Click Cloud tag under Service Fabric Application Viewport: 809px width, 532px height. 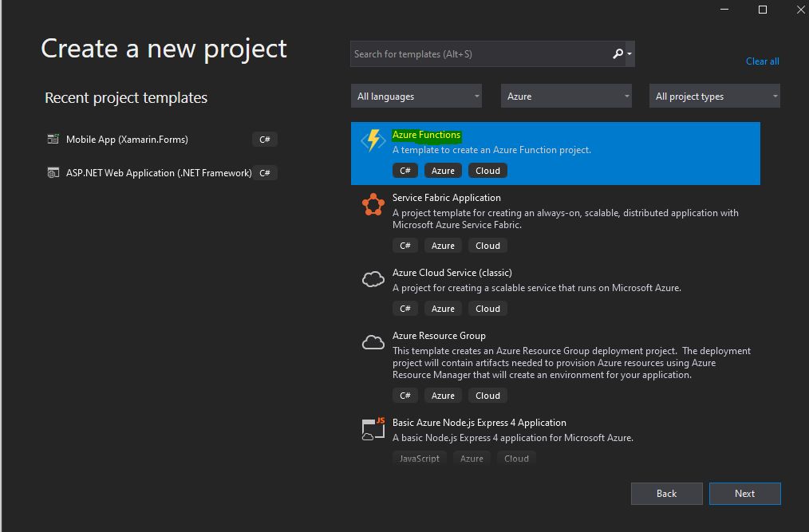(487, 246)
